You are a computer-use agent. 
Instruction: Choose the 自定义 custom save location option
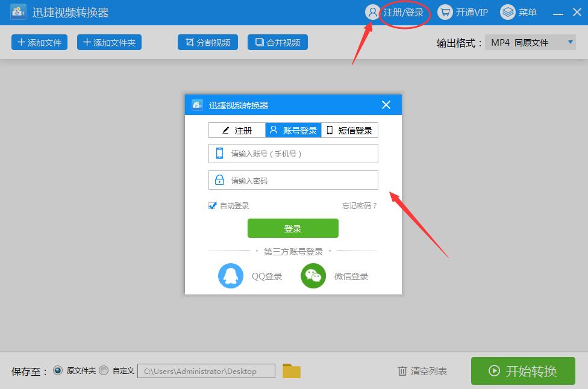click(x=103, y=372)
